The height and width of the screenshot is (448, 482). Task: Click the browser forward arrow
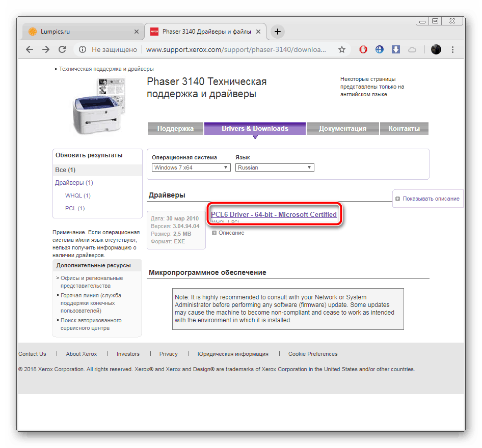click(x=46, y=49)
